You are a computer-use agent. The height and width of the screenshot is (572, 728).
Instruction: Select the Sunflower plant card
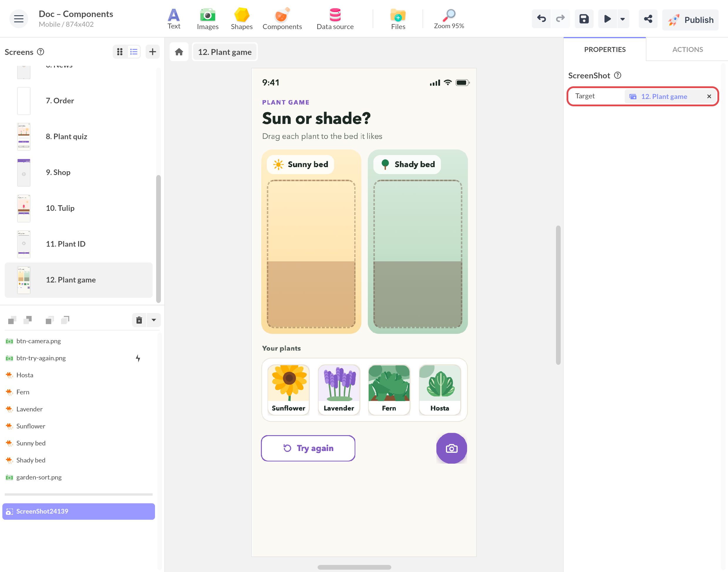click(289, 390)
